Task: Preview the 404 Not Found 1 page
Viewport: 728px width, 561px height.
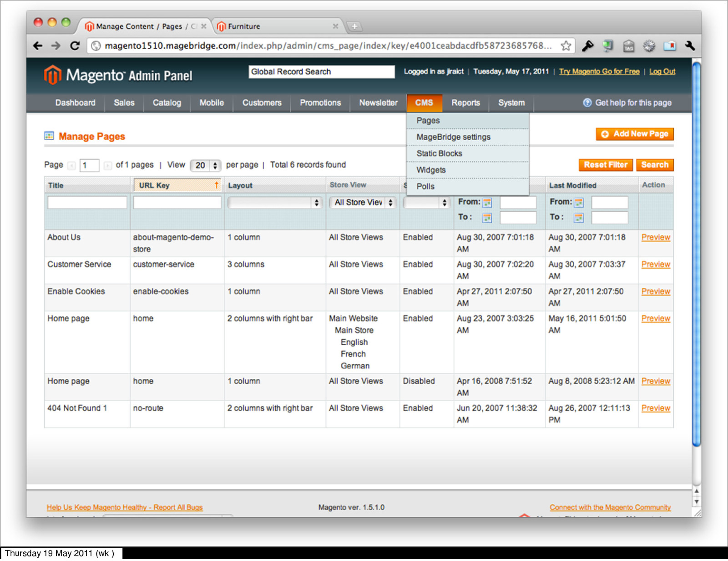Action: pos(656,408)
